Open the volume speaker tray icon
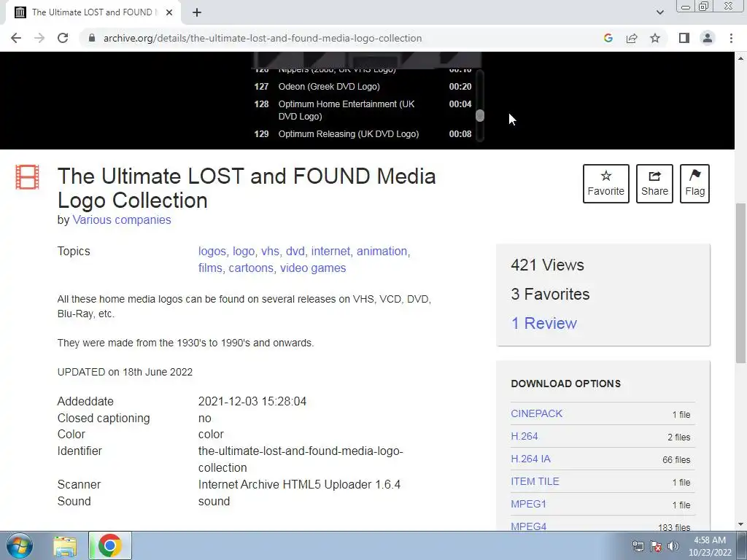Screen dimensions: 747x560 [x=673, y=546]
